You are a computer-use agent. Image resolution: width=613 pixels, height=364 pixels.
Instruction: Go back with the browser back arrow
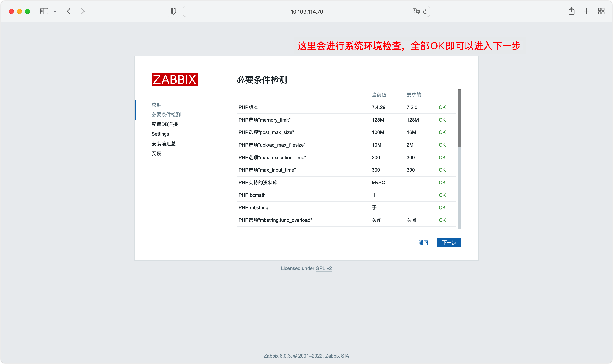(x=69, y=11)
